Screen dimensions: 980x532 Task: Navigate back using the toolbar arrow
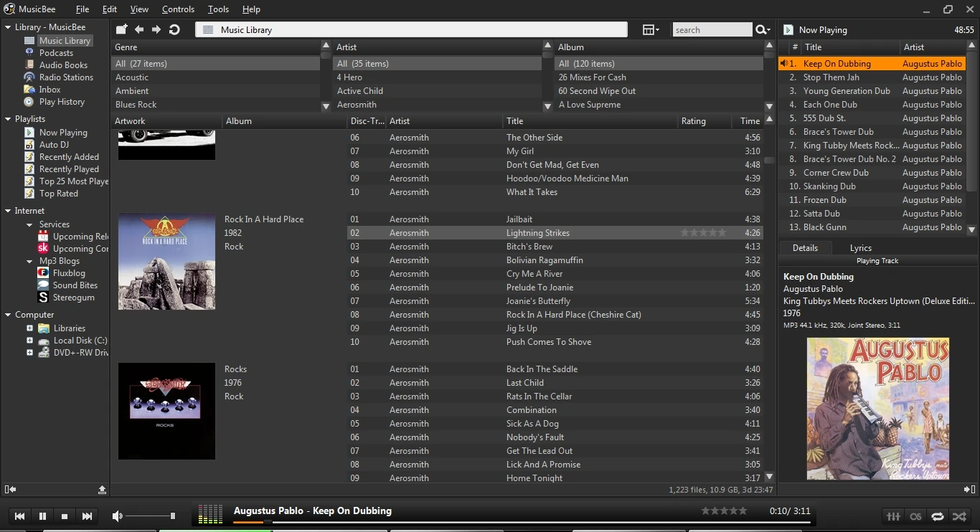[139, 29]
